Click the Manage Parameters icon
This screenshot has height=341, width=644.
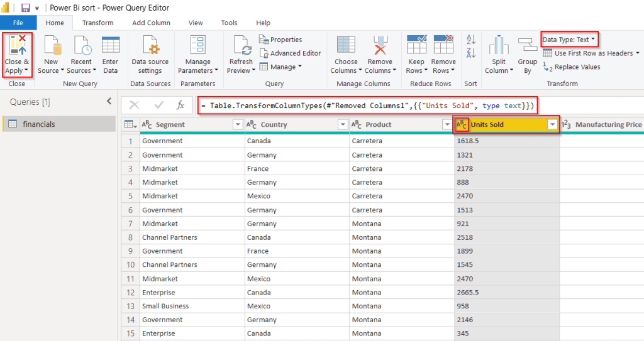click(x=198, y=45)
